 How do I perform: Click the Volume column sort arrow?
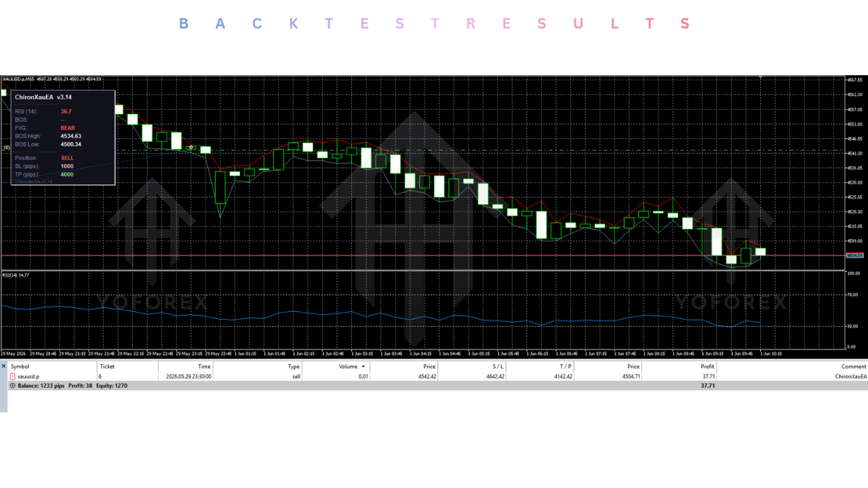coord(363,367)
